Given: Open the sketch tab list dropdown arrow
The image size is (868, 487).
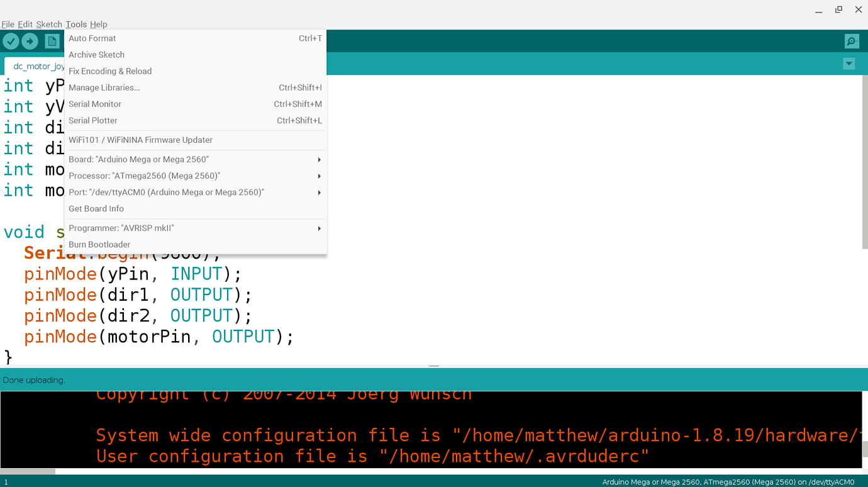Looking at the screenshot, I should [x=849, y=64].
